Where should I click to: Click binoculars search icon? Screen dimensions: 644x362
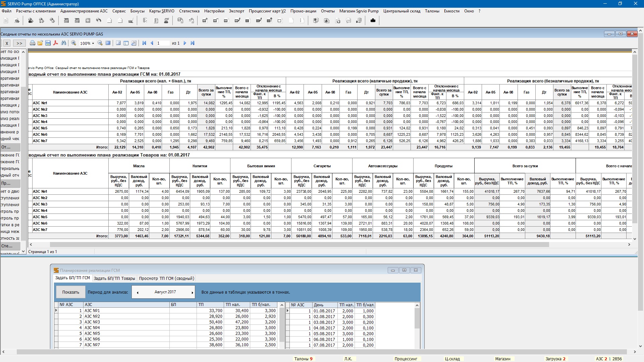click(64, 43)
